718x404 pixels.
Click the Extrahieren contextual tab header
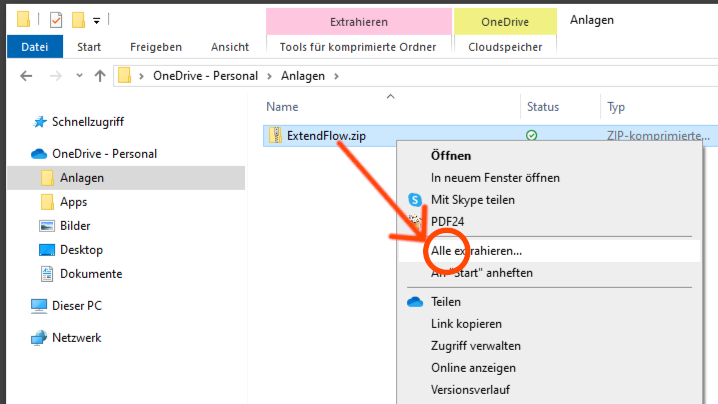(359, 22)
